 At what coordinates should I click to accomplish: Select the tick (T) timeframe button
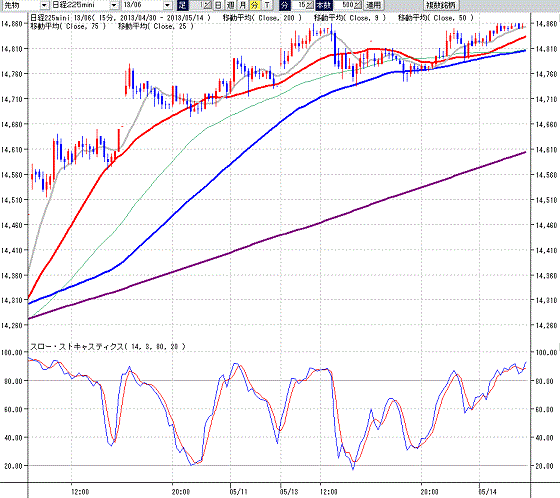click(x=267, y=5)
